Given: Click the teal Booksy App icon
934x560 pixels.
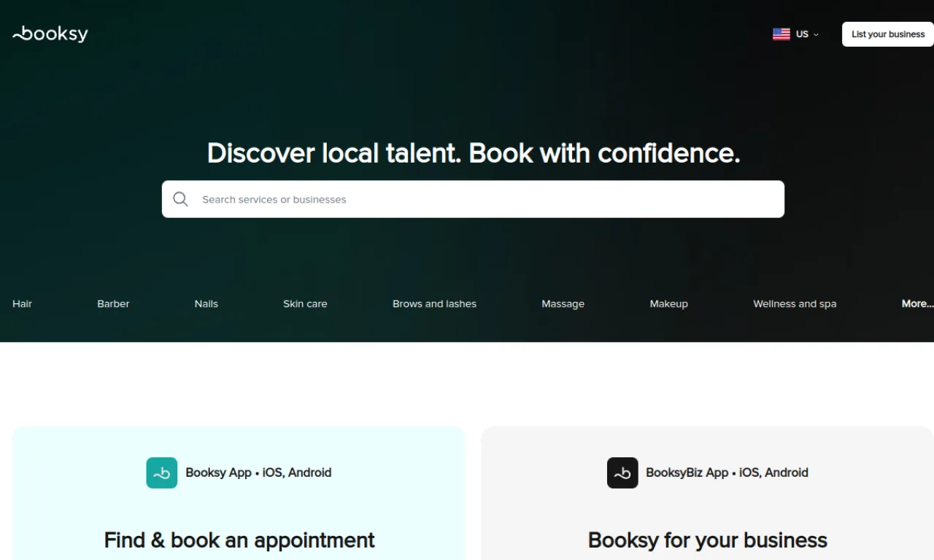Looking at the screenshot, I should click(162, 472).
